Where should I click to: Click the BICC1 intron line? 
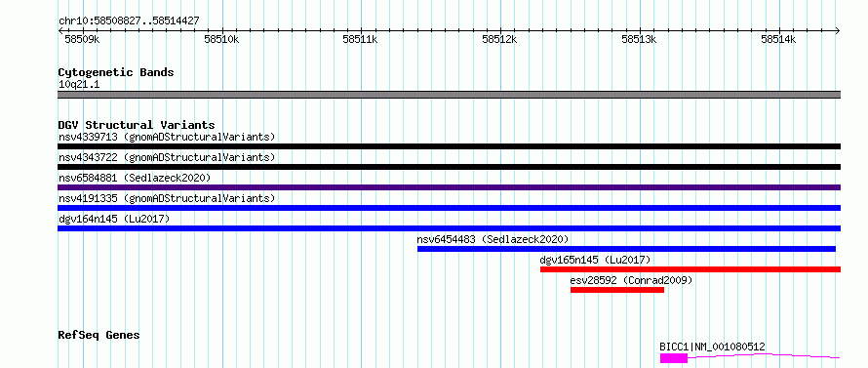pos(764,355)
